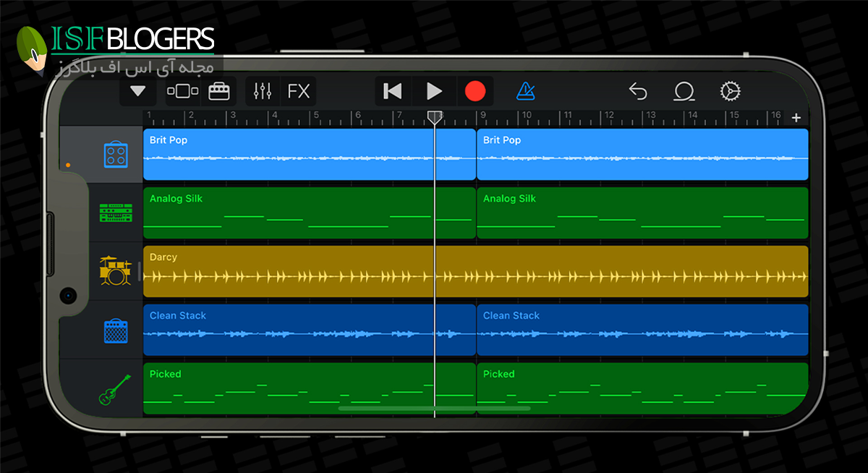
Task: Open the navigation dropdown triangle
Action: point(137,91)
